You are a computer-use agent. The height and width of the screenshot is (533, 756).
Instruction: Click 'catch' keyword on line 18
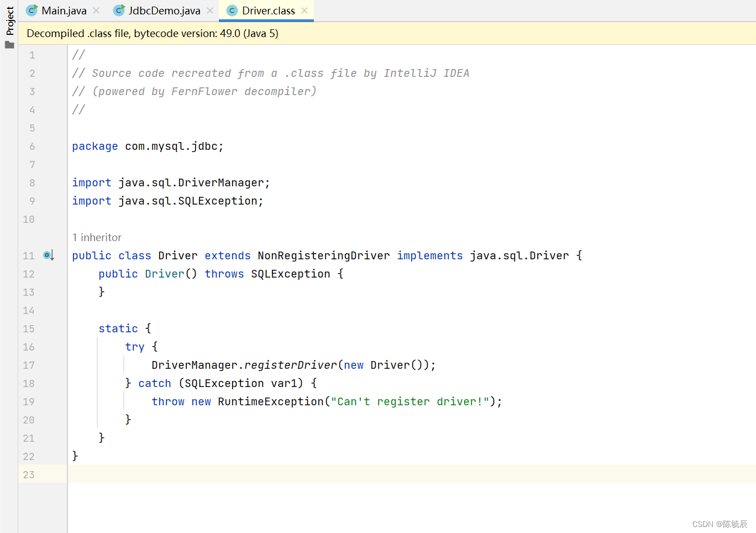pyautogui.click(x=154, y=384)
